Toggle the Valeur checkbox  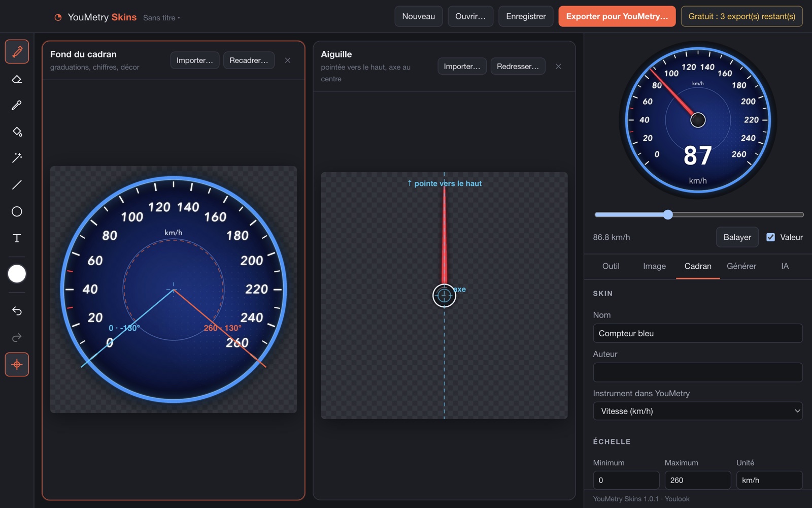tap(770, 237)
